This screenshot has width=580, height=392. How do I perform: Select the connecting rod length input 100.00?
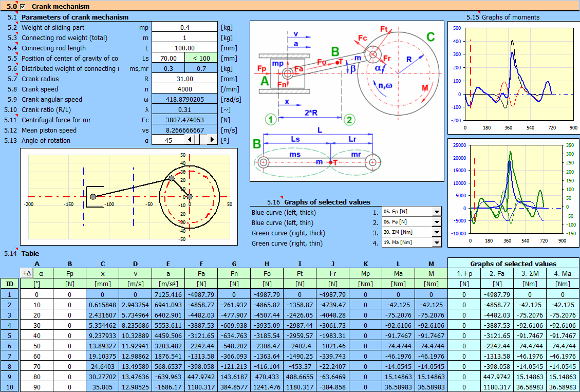(184, 48)
